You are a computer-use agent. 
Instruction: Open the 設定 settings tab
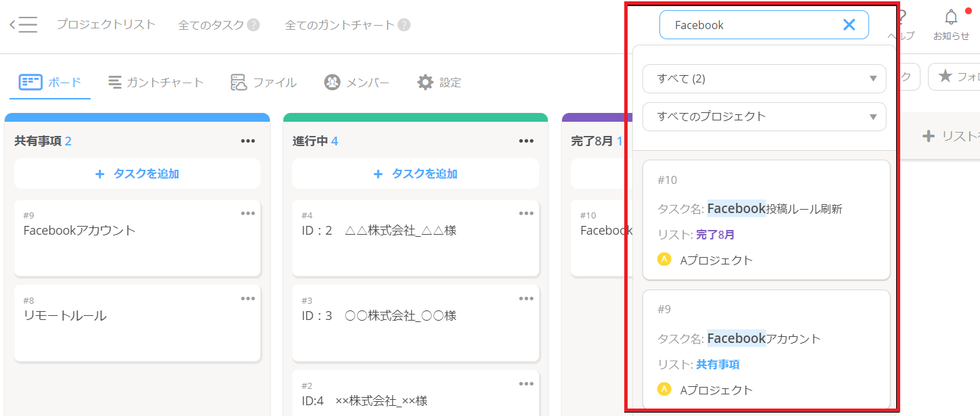coord(439,83)
